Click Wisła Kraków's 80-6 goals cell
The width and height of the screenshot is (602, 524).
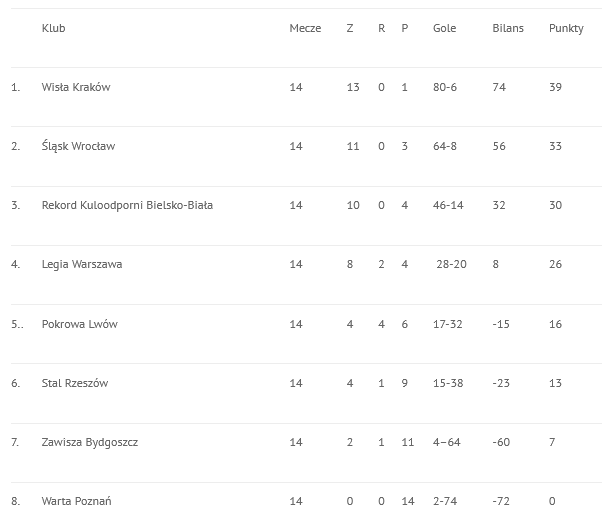[x=445, y=87]
